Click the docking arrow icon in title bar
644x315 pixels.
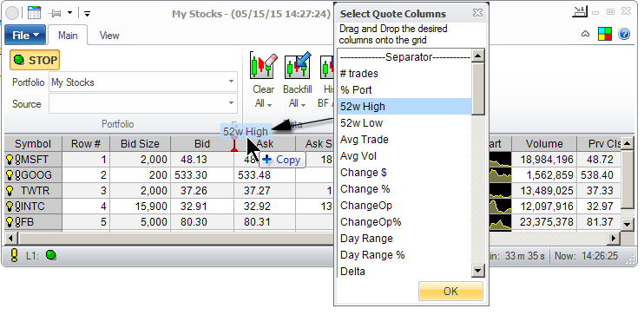point(580,12)
